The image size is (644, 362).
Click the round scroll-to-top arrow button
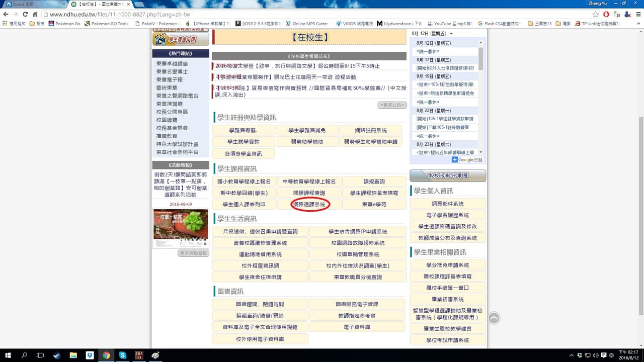(x=494, y=318)
